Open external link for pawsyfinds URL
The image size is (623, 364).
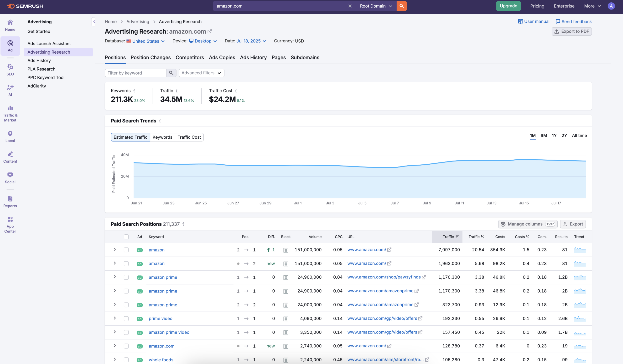click(424, 277)
